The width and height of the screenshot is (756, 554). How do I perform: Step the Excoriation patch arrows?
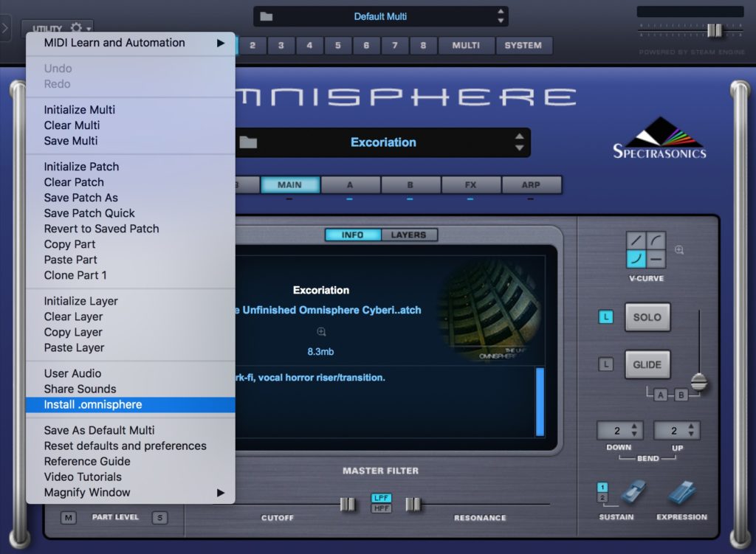pyautogui.click(x=519, y=142)
